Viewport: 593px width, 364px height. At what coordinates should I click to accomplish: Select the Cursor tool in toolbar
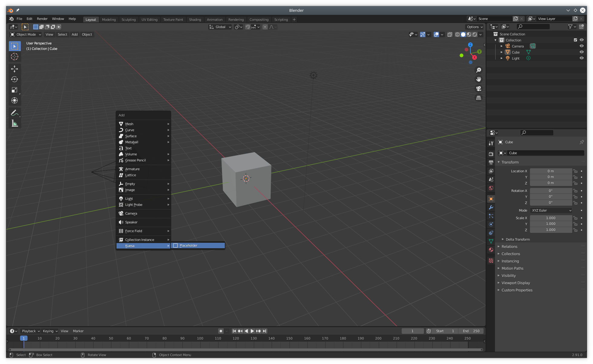[15, 57]
